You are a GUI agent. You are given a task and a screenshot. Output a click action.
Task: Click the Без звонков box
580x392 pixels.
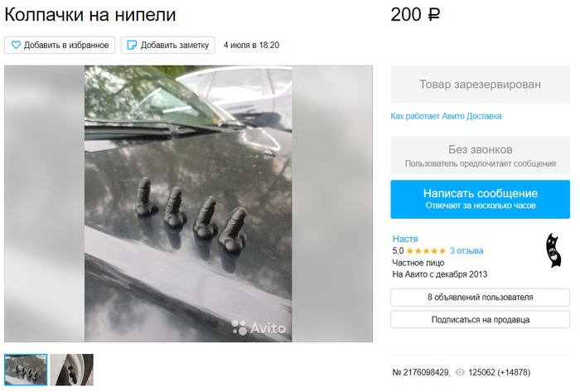tap(480, 155)
